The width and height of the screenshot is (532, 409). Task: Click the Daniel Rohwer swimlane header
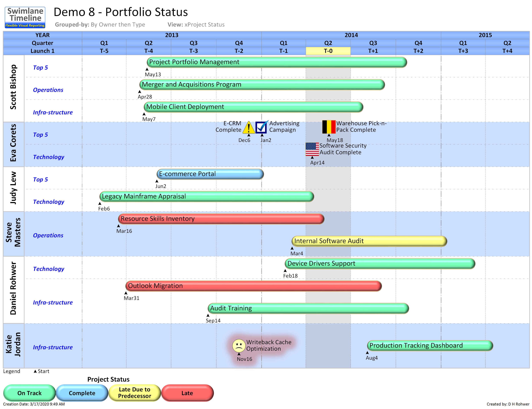click(x=13, y=290)
